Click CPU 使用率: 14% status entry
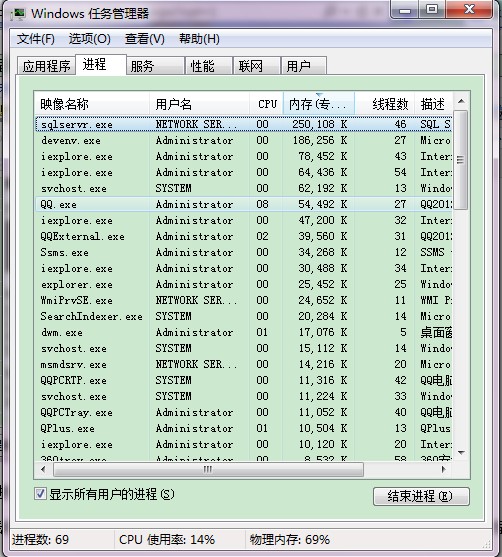Image resolution: width=502 pixels, height=557 pixels. point(167,540)
